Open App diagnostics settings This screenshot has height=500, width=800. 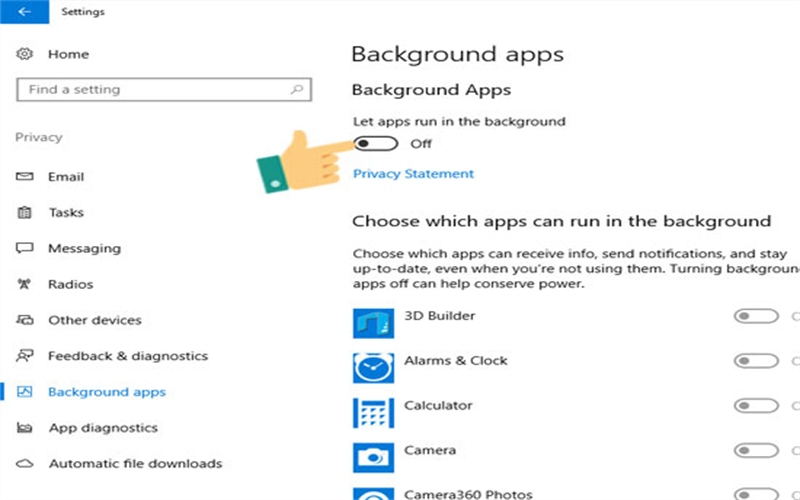point(104,428)
